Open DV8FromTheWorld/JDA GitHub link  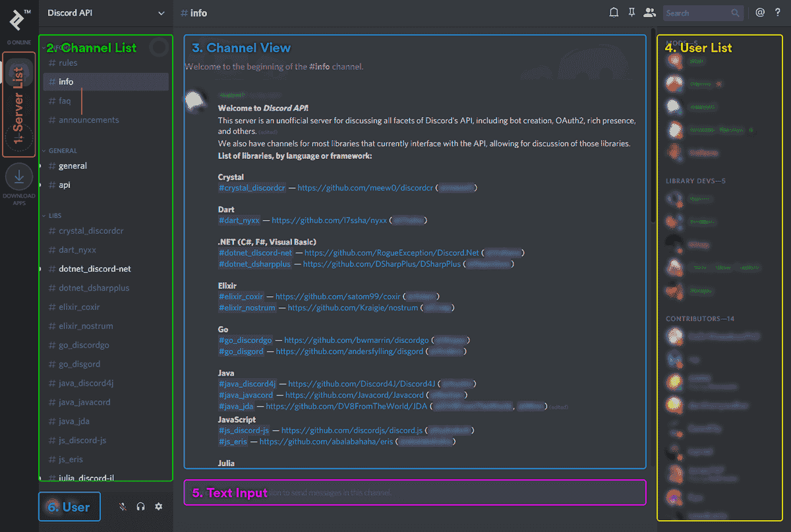[347, 407]
